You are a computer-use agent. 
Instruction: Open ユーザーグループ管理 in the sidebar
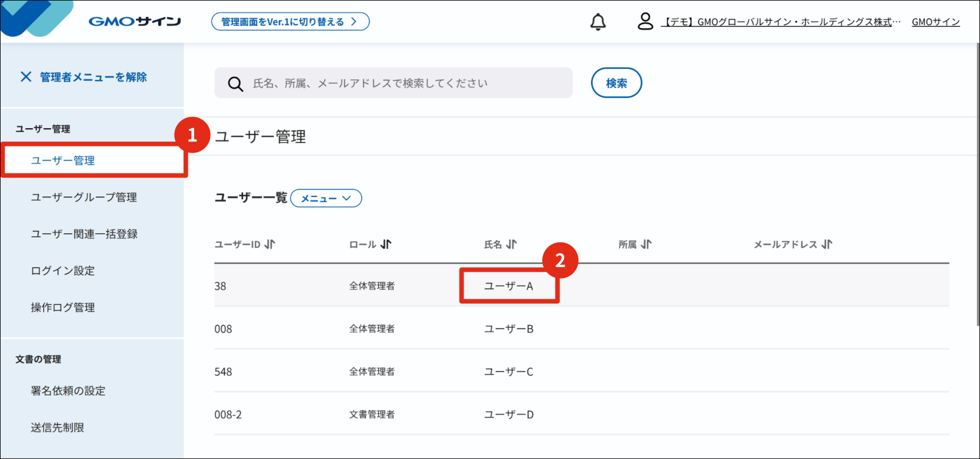point(84,197)
